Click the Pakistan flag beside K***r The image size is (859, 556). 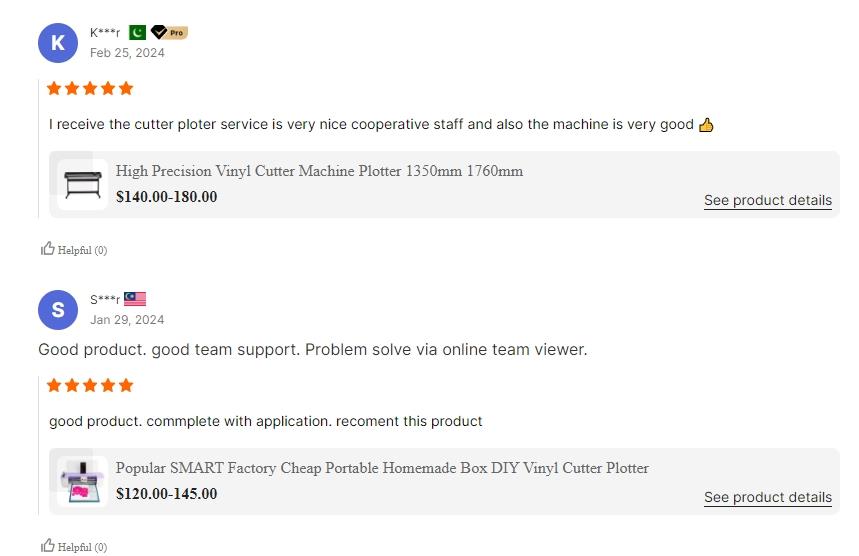coord(137,32)
